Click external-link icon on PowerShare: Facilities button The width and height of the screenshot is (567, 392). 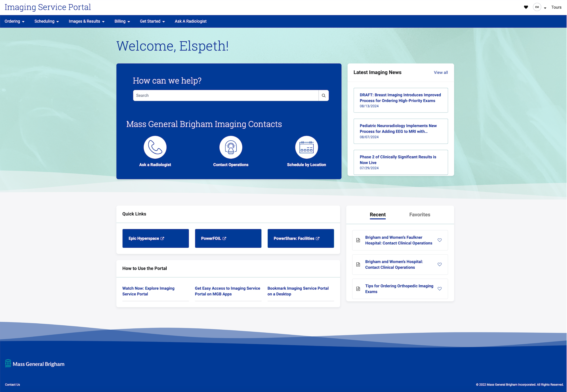pos(318,239)
